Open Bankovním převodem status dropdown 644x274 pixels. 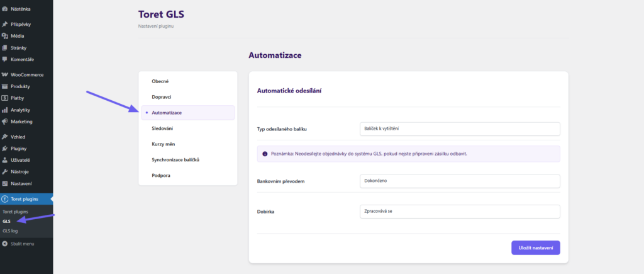coord(460,181)
